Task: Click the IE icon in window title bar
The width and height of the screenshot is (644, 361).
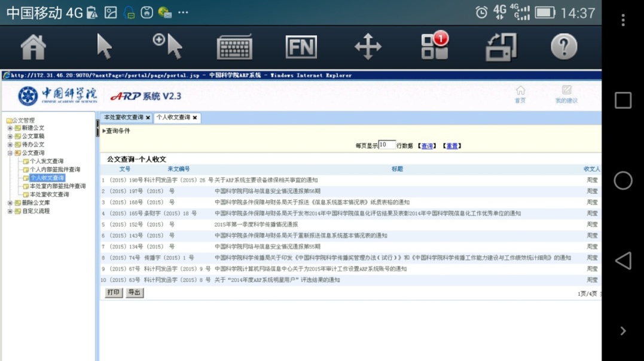Action: coord(6,75)
